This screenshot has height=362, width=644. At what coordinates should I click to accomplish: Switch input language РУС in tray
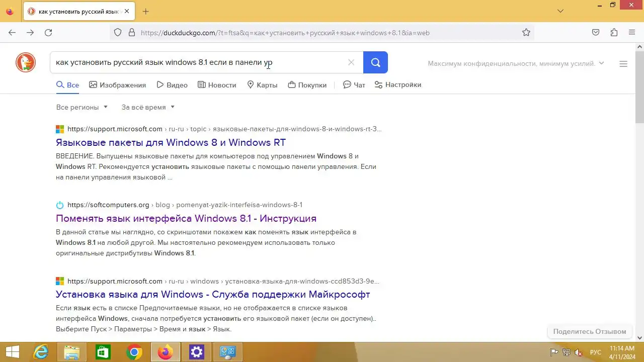(596, 352)
